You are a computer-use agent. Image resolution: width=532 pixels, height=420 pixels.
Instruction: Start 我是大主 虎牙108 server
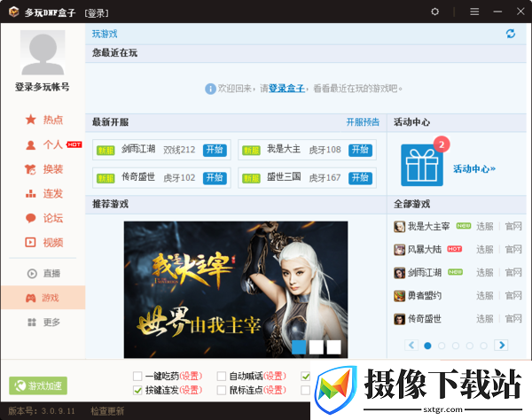(x=360, y=150)
